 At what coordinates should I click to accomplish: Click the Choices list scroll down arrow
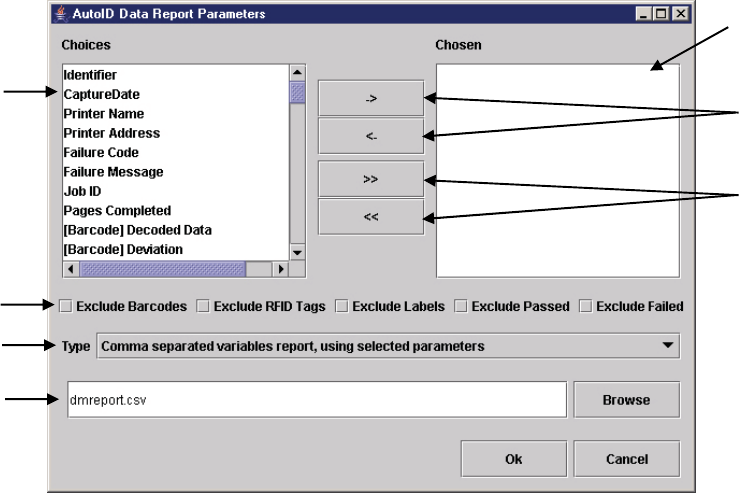click(297, 252)
